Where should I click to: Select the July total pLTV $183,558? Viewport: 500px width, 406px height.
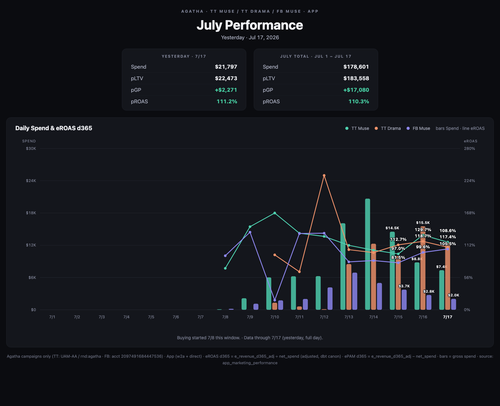(356, 78)
